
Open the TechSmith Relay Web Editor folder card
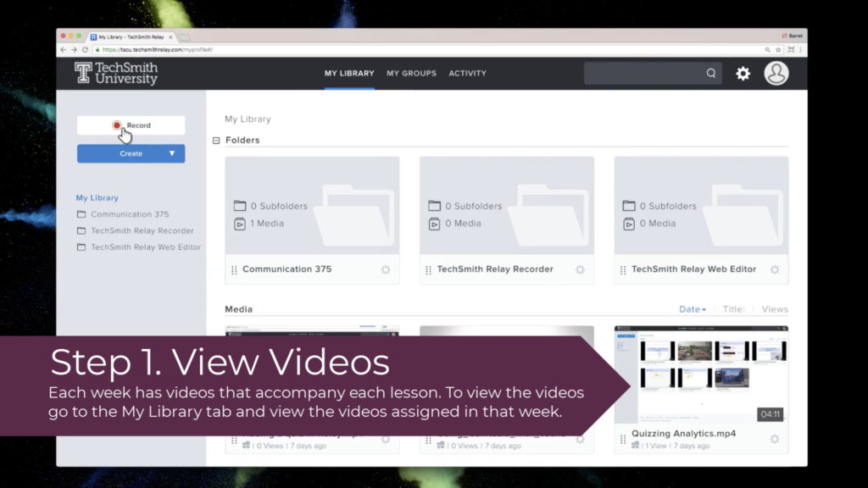click(701, 220)
